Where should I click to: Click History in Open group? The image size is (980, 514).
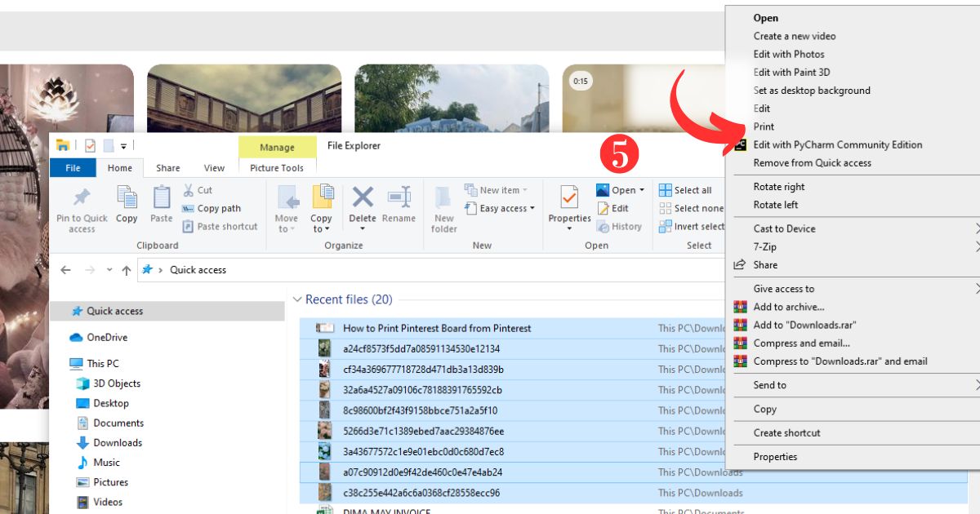619,226
